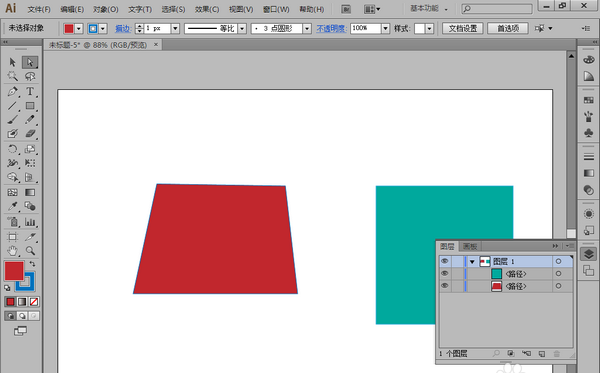Screen dimensions: 600x373
Task: Select the Eyedropper tool
Action: [12, 206]
